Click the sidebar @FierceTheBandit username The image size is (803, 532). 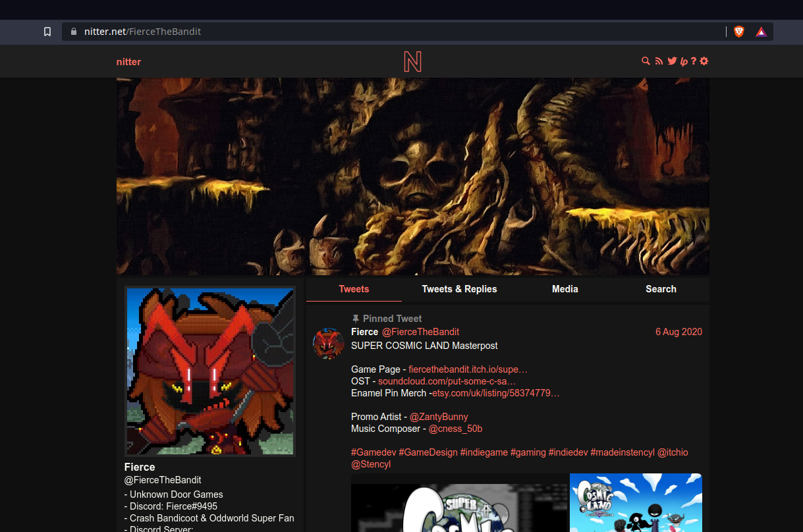pyautogui.click(x=163, y=480)
